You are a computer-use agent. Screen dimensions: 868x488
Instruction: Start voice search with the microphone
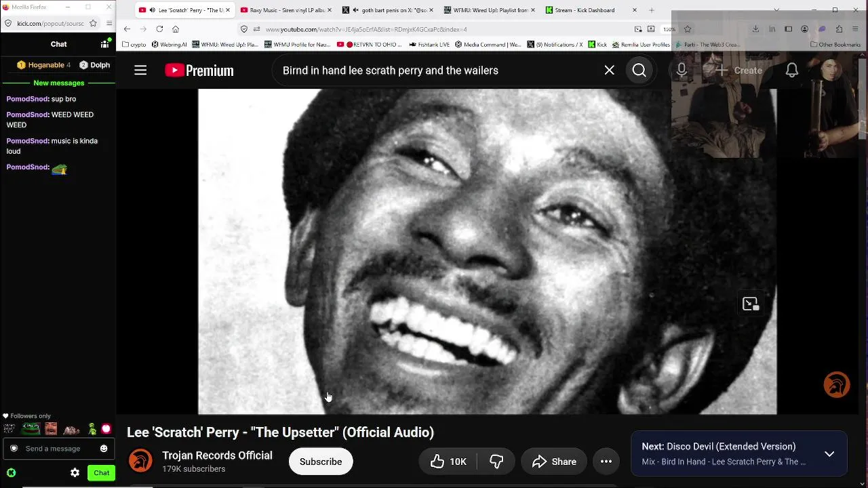pos(682,70)
